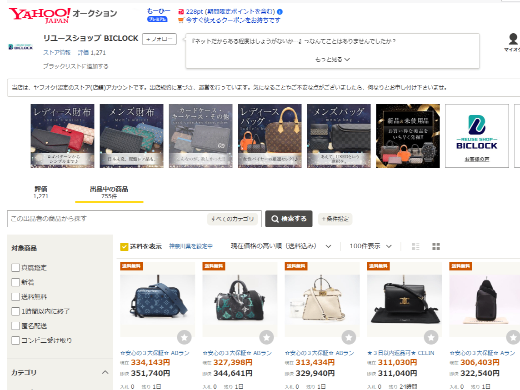Click the premium member badge under username

(157, 19)
